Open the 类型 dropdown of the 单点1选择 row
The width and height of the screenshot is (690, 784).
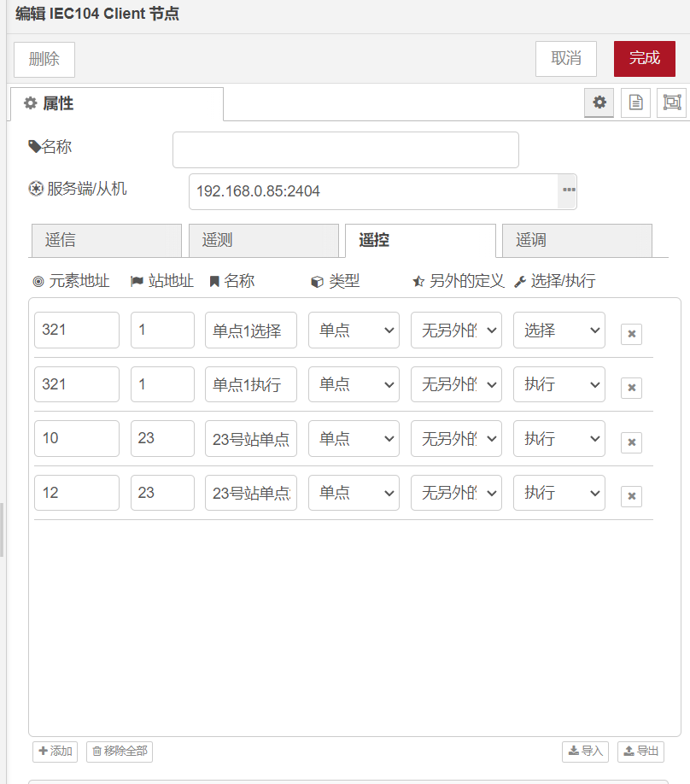(353, 330)
